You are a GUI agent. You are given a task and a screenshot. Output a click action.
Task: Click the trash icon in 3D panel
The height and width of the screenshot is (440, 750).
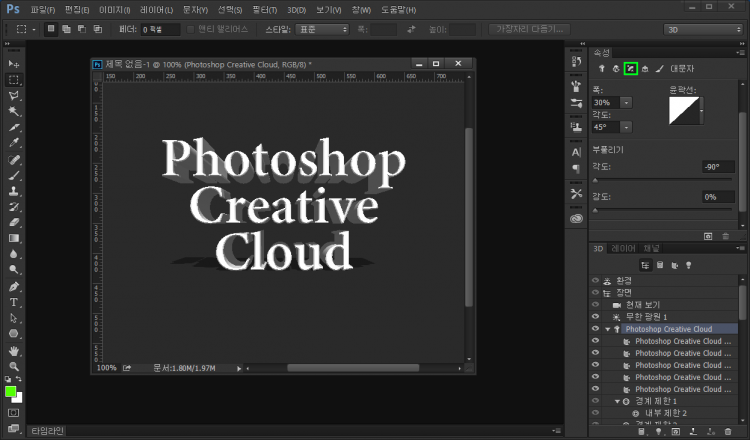pyautogui.click(x=726, y=432)
